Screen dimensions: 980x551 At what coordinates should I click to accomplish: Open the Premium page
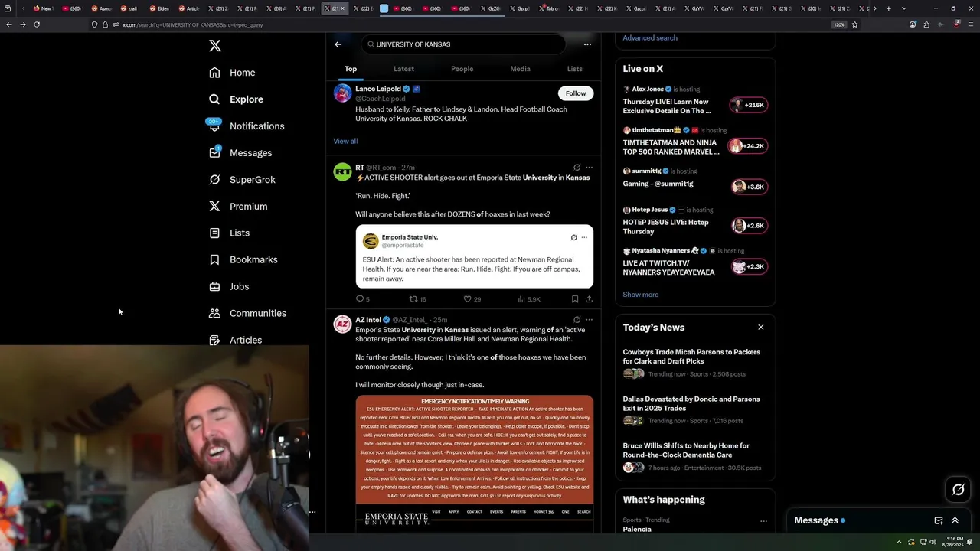238,207
